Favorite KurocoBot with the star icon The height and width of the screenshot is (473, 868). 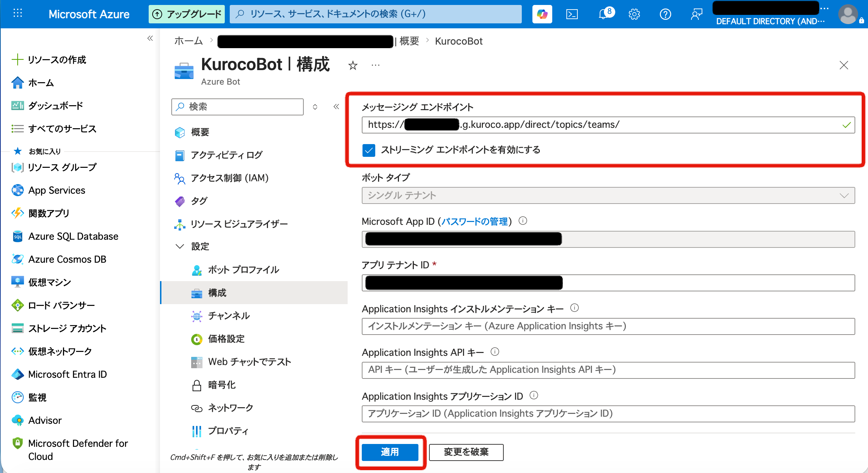pos(353,65)
